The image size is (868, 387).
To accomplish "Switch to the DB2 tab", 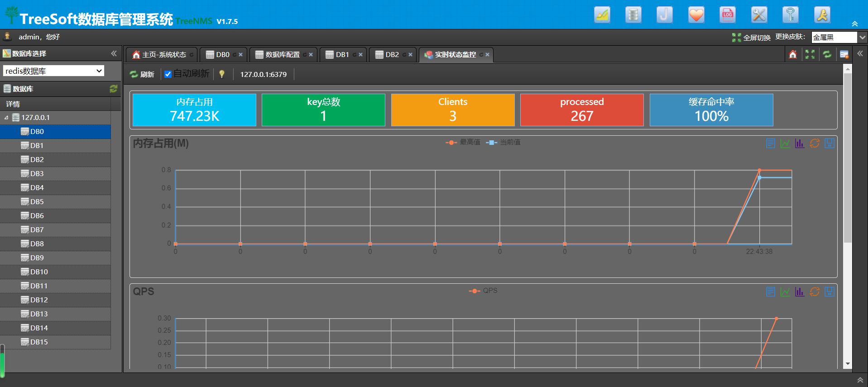I will [x=392, y=54].
